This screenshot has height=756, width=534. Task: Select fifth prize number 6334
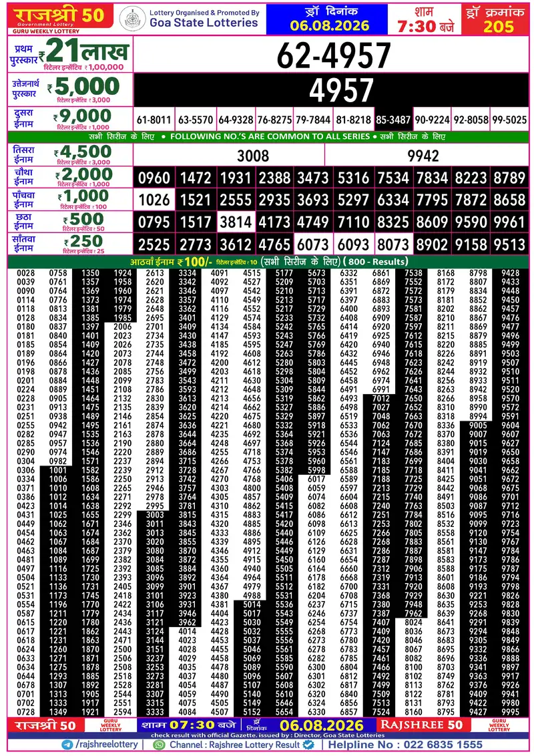pos(393,200)
